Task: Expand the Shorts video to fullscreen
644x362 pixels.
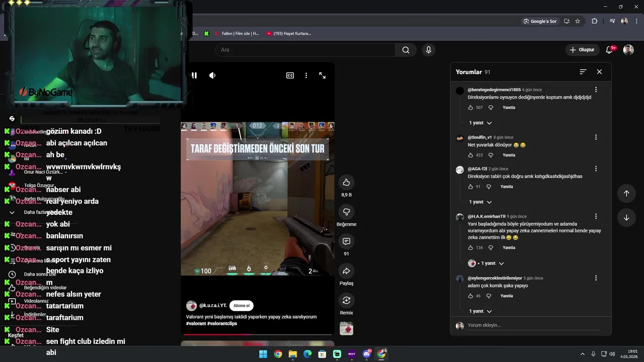Action: click(323, 75)
